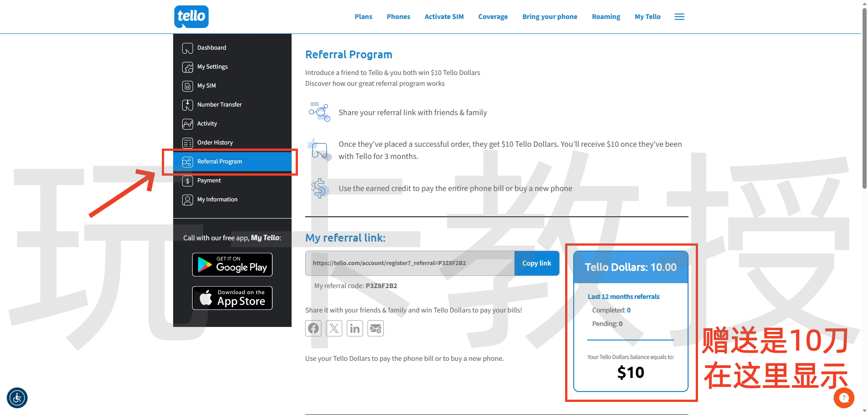This screenshot has width=868, height=415.
Task: Open the Plans page in top navigation
Action: pos(363,17)
